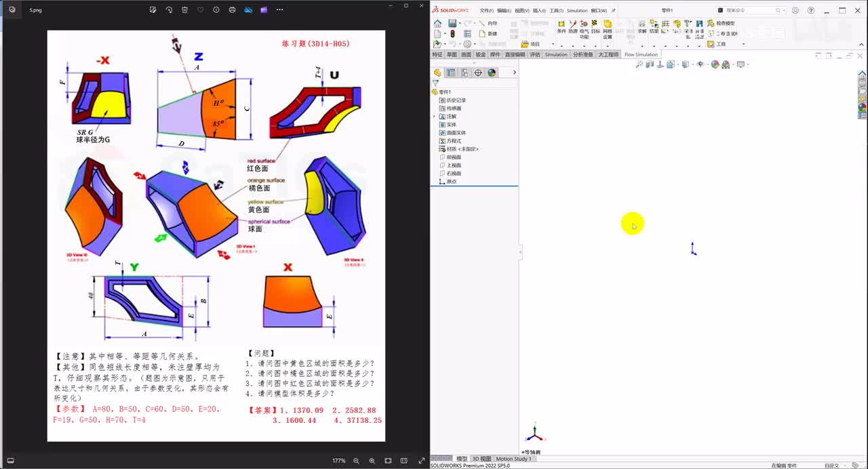This screenshot has width=868, height=469.
Task: Save the document with the disk icon
Action: (x=452, y=23)
